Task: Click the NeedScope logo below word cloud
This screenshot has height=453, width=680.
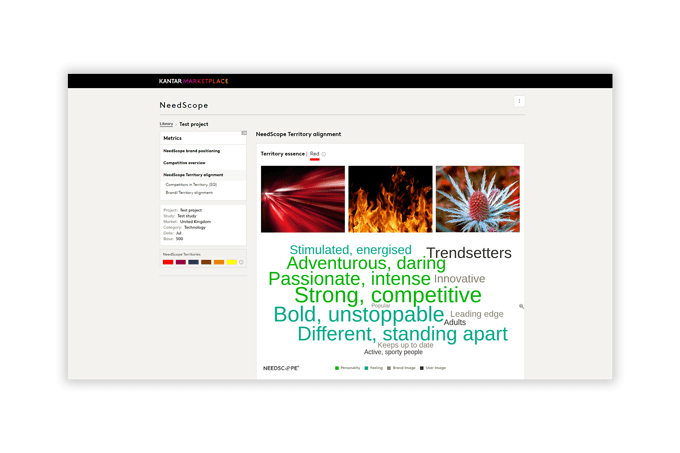Action: pyautogui.click(x=281, y=368)
